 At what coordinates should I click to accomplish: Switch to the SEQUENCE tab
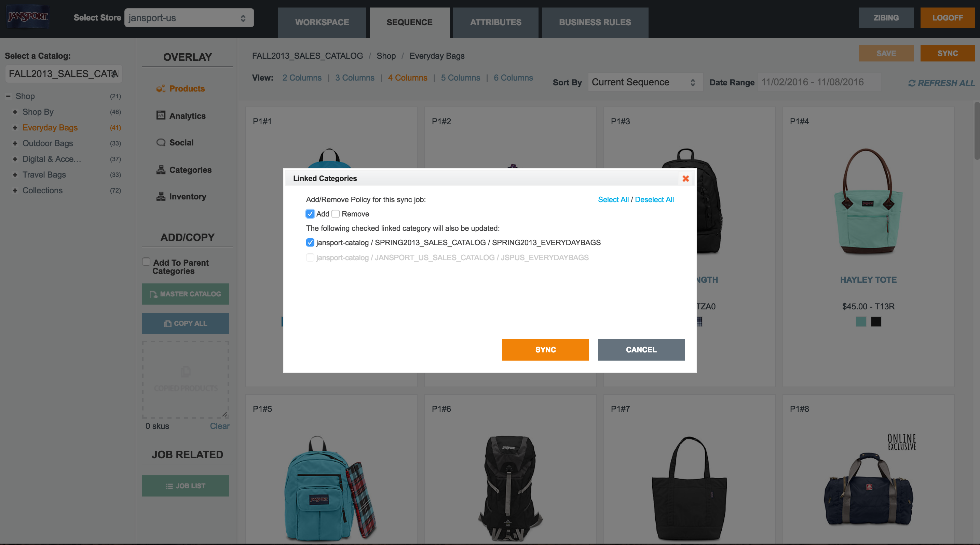coord(409,23)
